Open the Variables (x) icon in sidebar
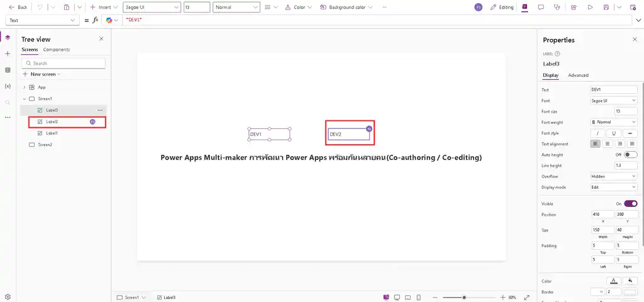644x302 pixels. pyautogui.click(x=8, y=86)
